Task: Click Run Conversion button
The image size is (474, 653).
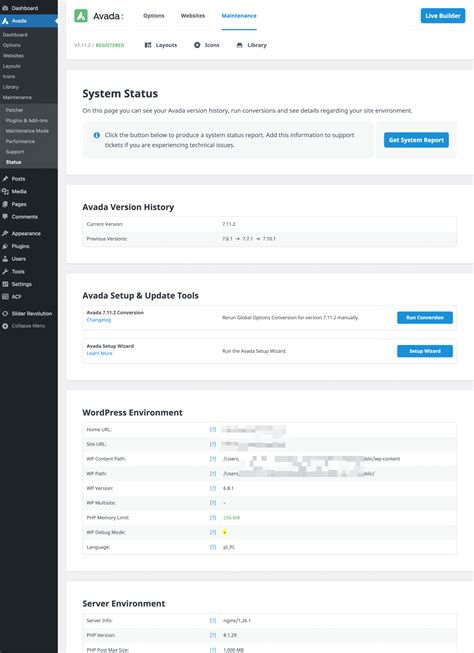Action: tap(425, 317)
